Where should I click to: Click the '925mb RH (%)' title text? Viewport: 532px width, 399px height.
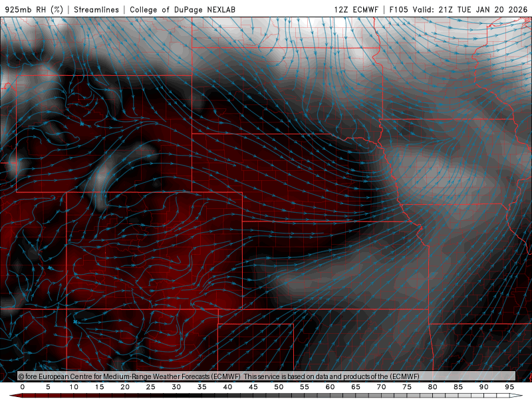[34, 9]
